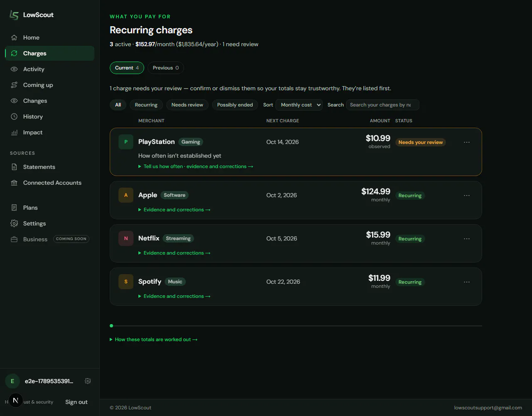Toggle the Needs review filter chip

pos(187,105)
